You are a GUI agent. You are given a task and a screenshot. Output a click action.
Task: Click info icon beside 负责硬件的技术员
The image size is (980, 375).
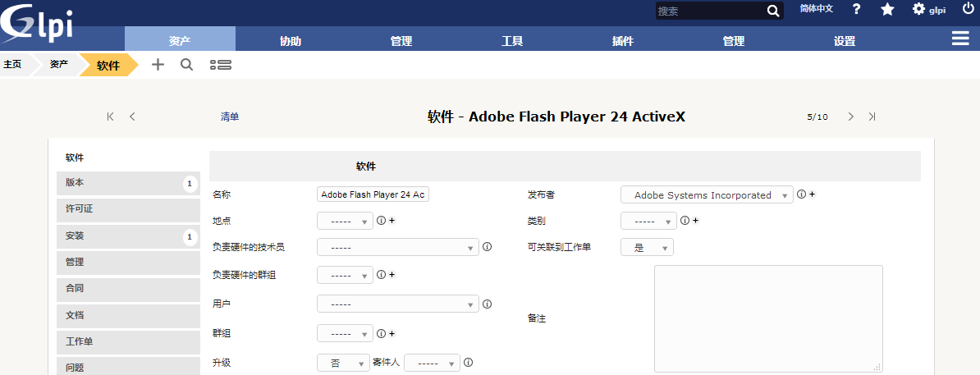(x=487, y=247)
